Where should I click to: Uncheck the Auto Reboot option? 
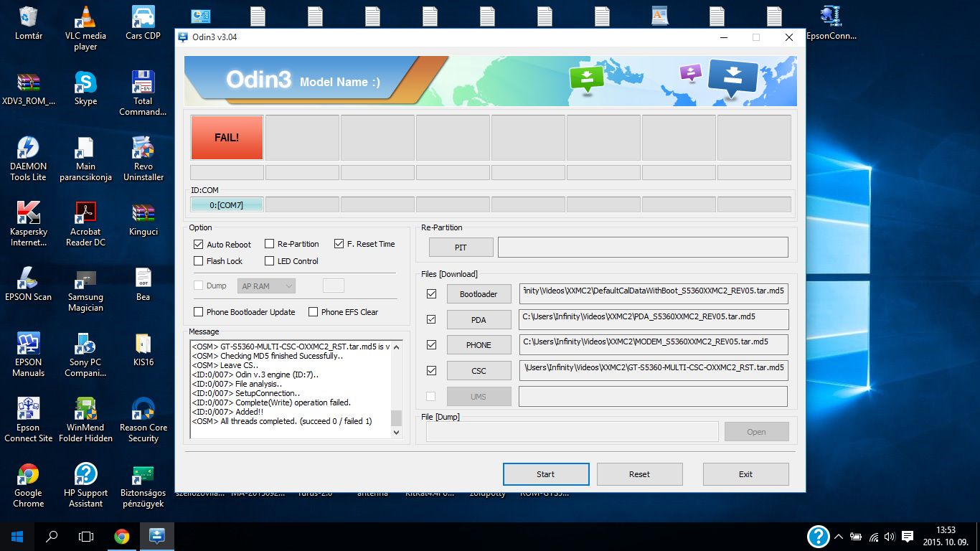199,244
